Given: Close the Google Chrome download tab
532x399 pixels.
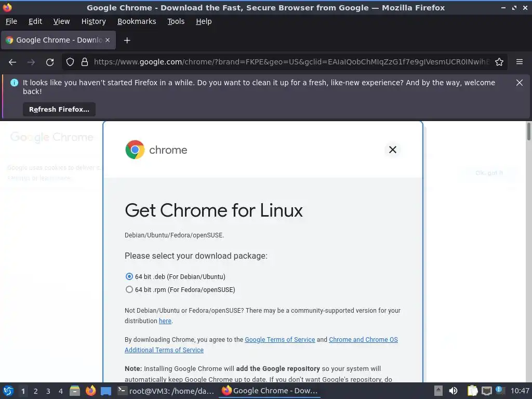Looking at the screenshot, I should click(108, 40).
